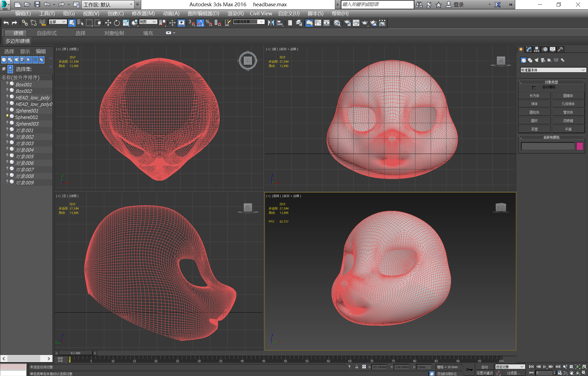Click the Select by Name icon
Screen dimensions: 588x376
80,23
